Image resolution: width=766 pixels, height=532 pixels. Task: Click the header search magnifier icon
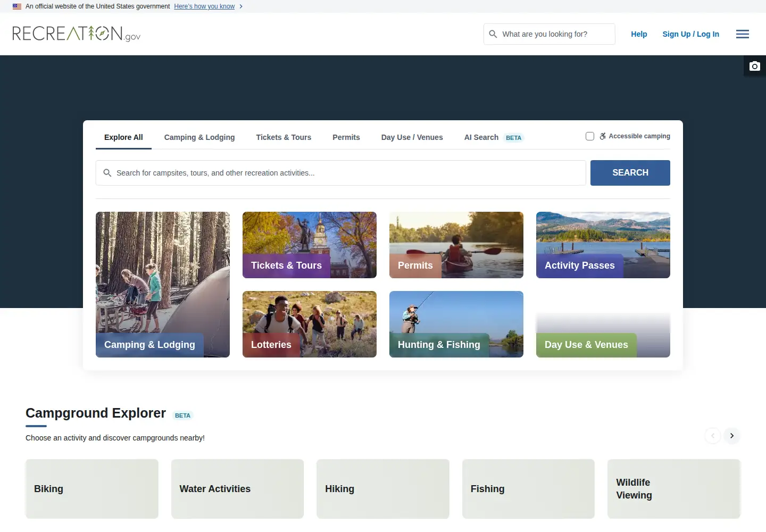493,34
